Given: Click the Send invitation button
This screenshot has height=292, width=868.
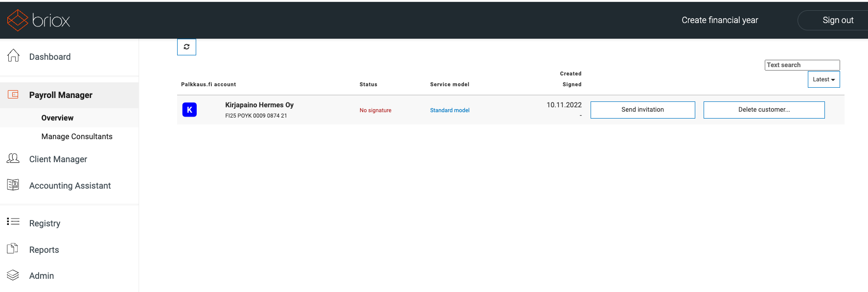Looking at the screenshot, I should 642,110.
